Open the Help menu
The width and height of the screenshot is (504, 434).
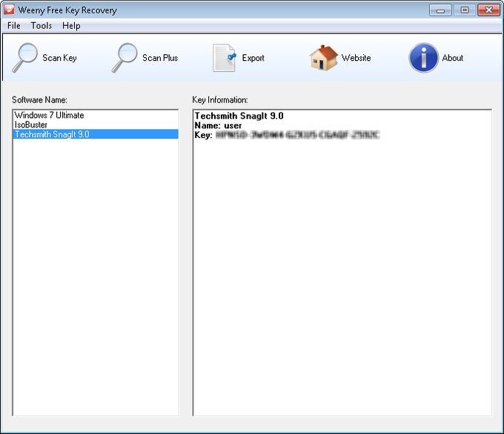tap(71, 26)
